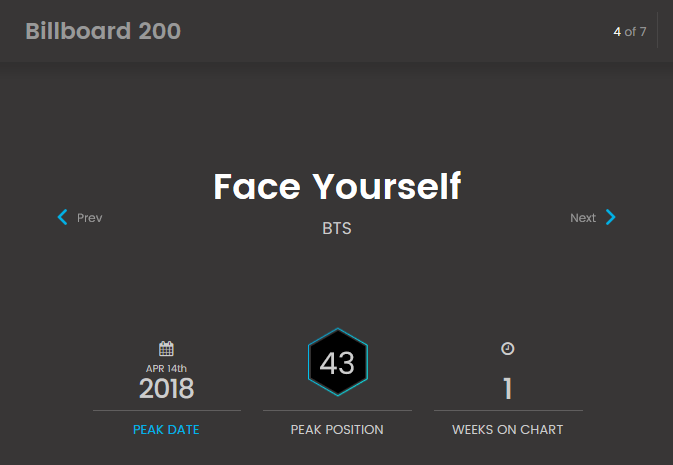
Task: Click the "Next" text label
Action: [x=583, y=218]
